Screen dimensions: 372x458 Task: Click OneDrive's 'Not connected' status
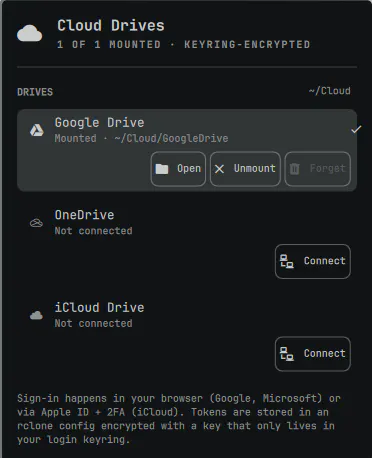[93, 231]
